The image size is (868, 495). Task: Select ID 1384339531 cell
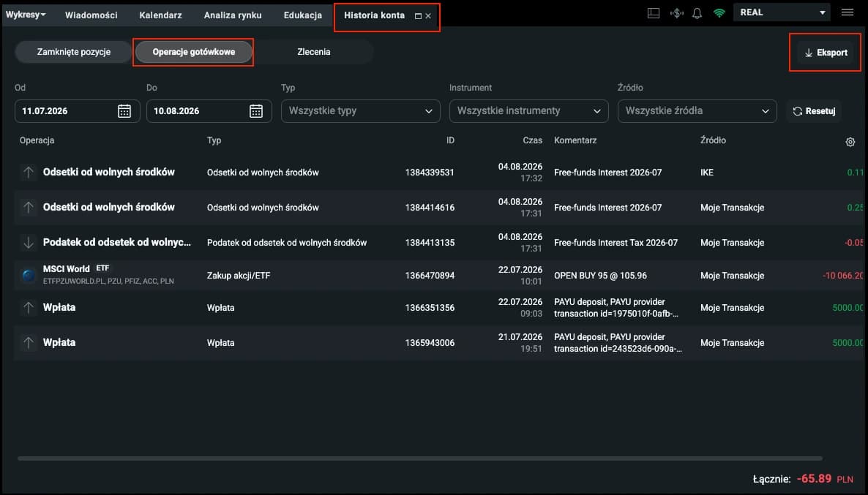point(430,173)
